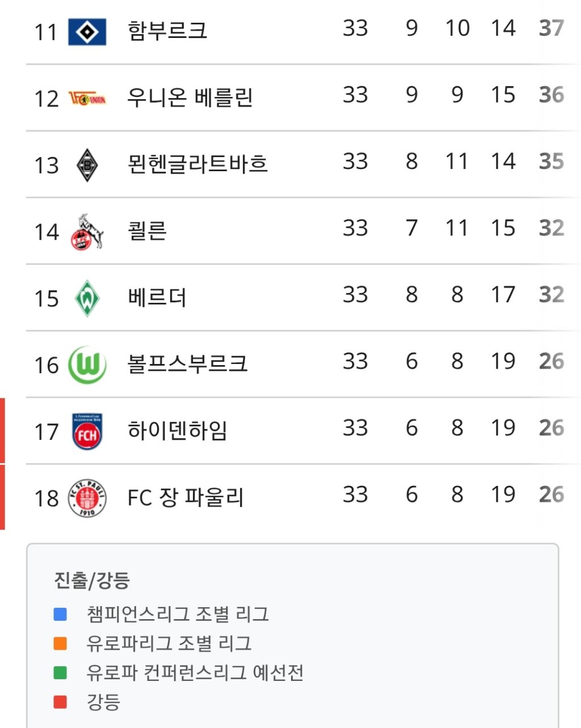Viewport: 581px width, 728px height.
Task: Select the 하이덴하임 team row name
Action: [x=178, y=430]
